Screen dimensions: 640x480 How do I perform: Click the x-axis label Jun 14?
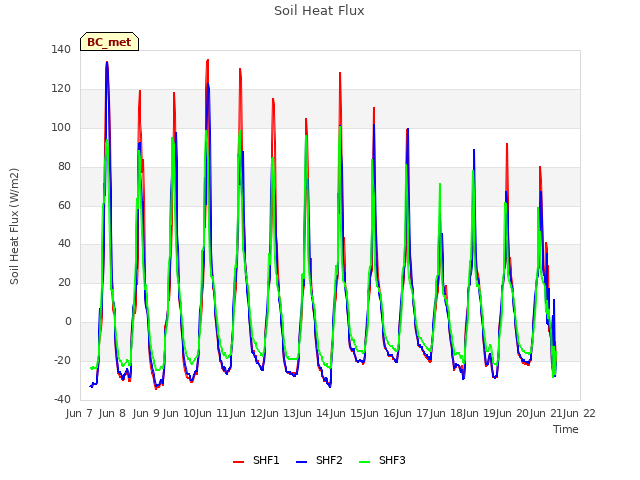pos(312,413)
